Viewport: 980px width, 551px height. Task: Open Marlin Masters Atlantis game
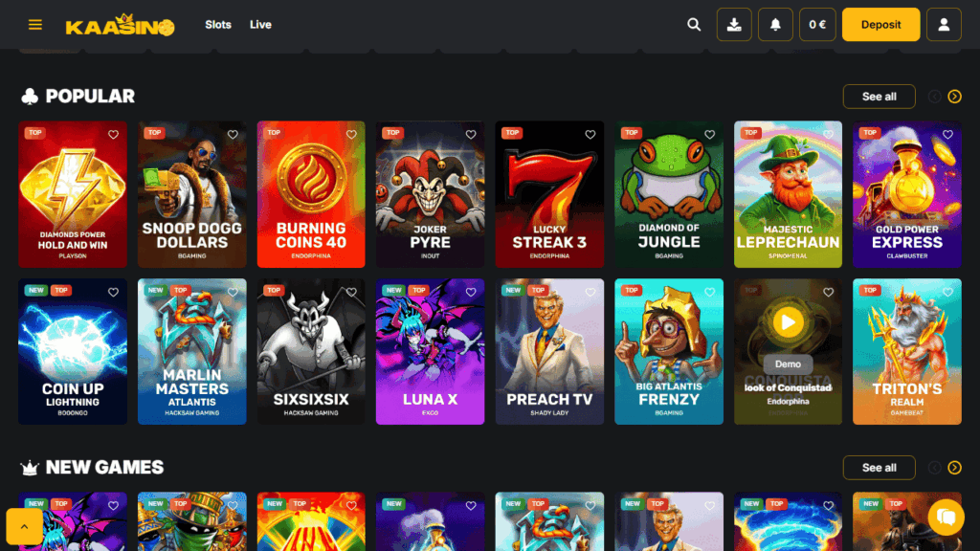point(191,352)
